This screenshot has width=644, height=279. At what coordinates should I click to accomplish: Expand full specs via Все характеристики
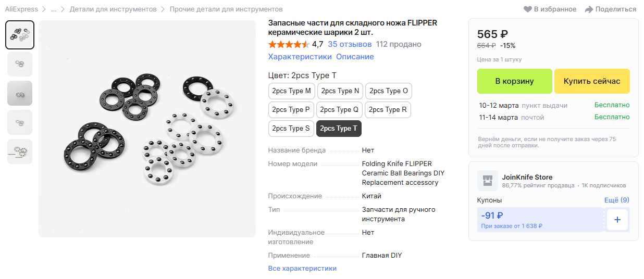(302, 269)
